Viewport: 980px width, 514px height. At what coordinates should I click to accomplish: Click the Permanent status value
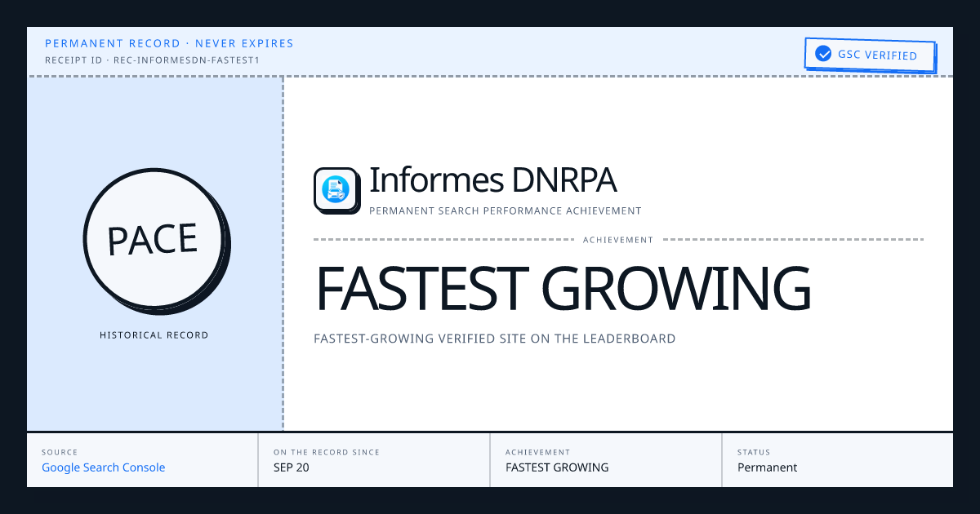click(x=767, y=467)
